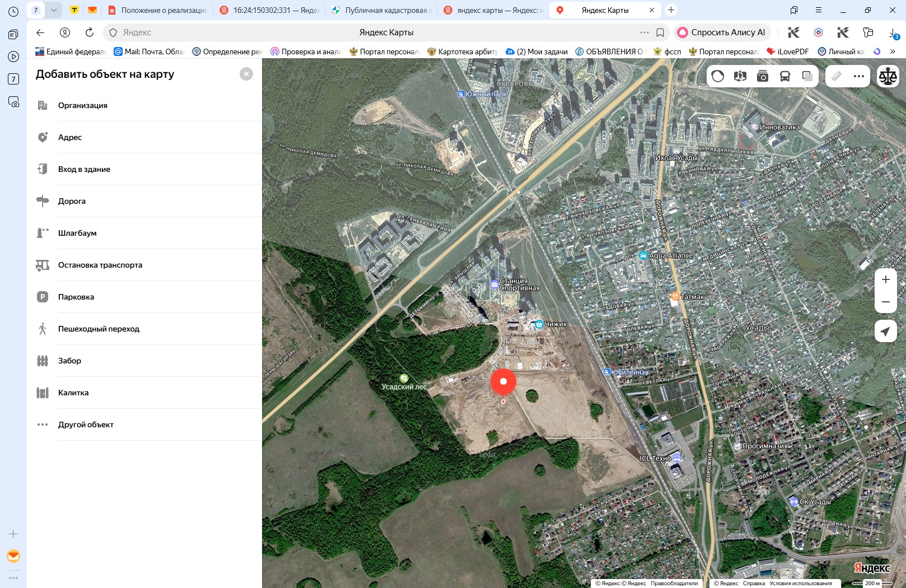Open street panoramas layer icon

click(740, 76)
